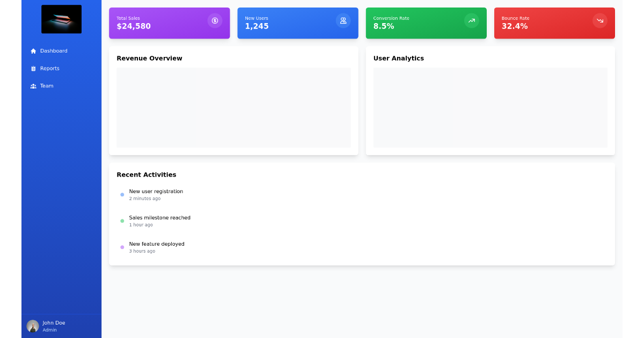Open the Dashboard section from the sidebar
This screenshot has width=644, height=338.
coord(53,50)
